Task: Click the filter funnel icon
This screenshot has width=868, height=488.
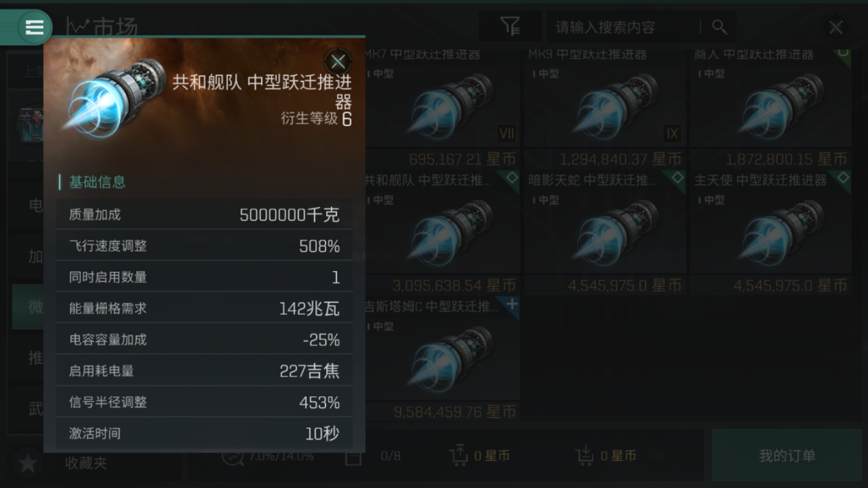Action: pos(510,27)
